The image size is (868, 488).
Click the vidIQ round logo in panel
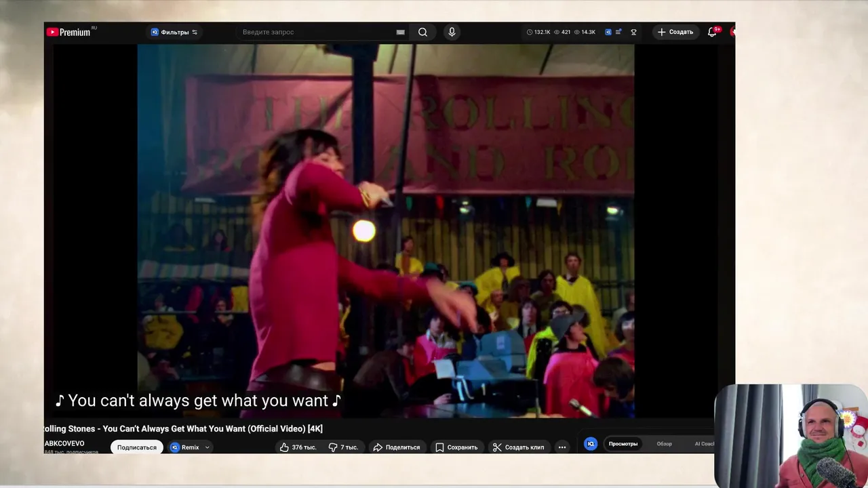591,444
